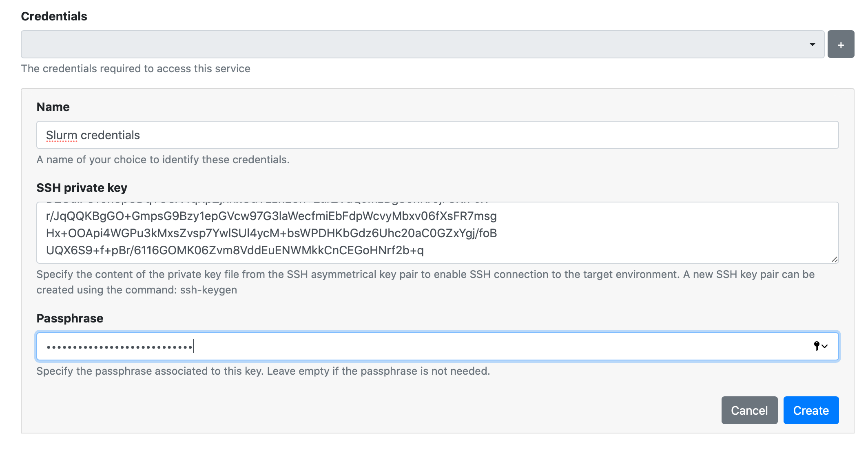The height and width of the screenshot is (449, 868).
Task: Click the ssh-keygen help text
Action: [x=208, y=290]
